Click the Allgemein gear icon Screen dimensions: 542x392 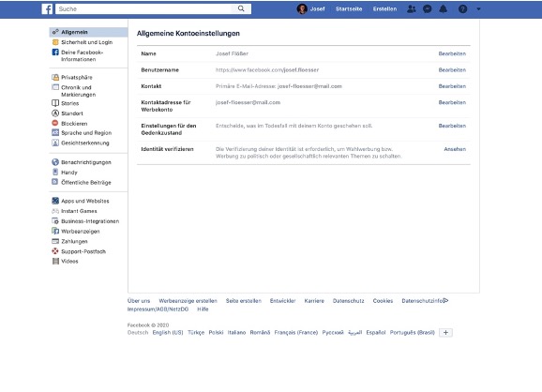[55, 32]
